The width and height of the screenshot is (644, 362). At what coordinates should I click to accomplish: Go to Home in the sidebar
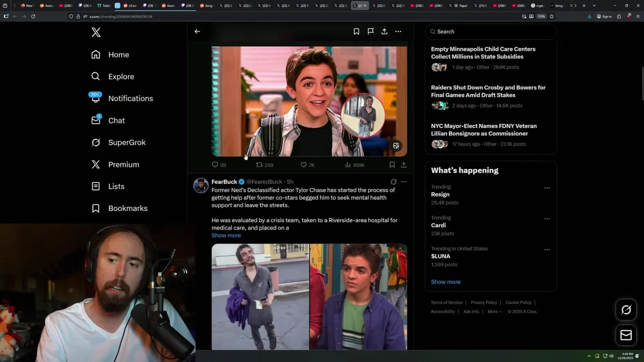(110, 55)
